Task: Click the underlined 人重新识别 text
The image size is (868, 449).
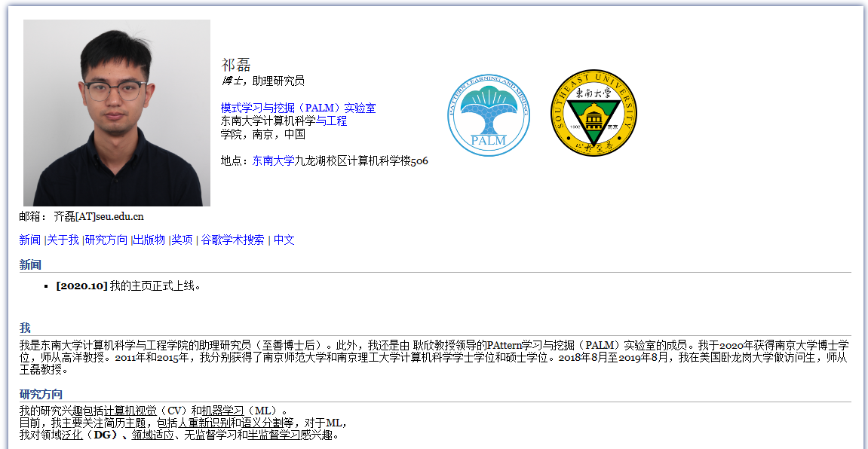Action: tap(204, 423)
